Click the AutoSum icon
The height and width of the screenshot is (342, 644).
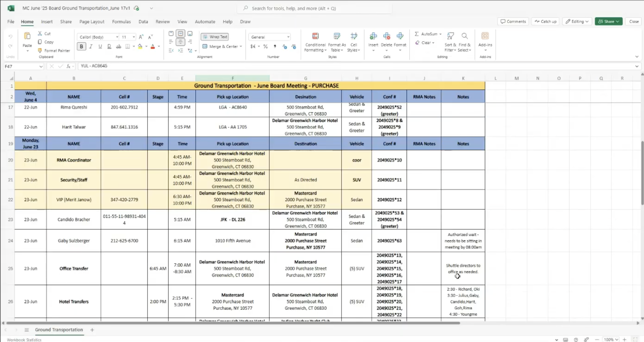(417, 34)
